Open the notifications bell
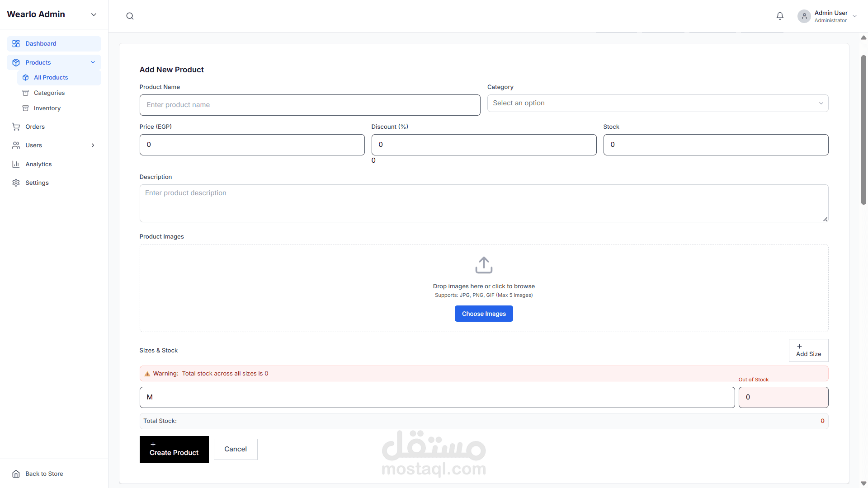 pyautogui.click(x=780, y=16)
